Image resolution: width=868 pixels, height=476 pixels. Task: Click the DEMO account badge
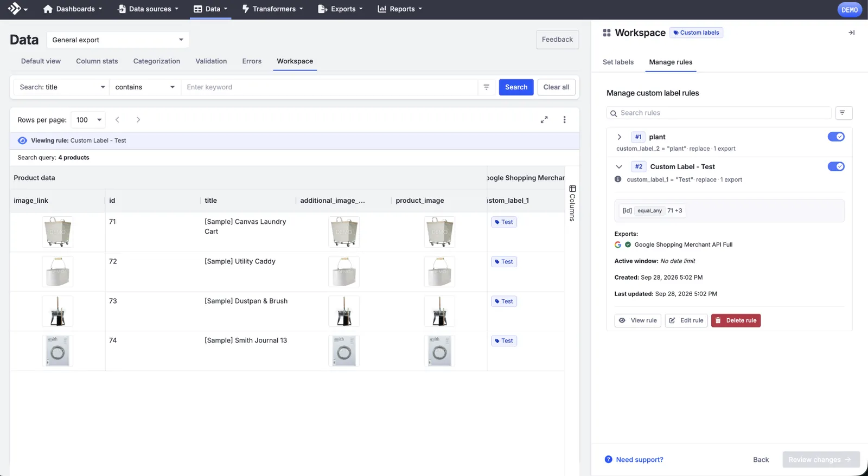[850, 10]
